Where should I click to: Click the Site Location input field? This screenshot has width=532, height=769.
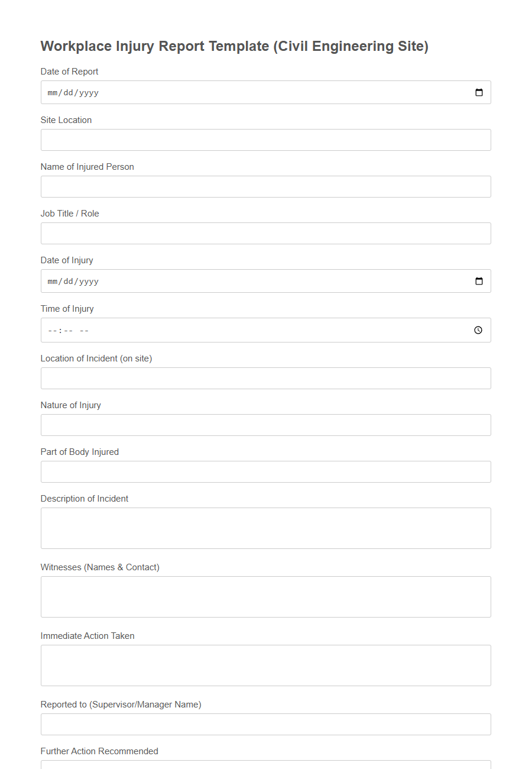point(265,140)
